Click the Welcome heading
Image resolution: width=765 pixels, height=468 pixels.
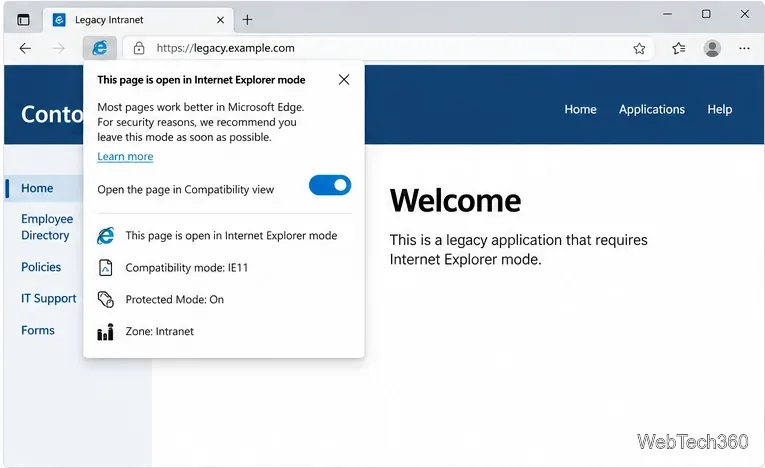coord(455,201)
